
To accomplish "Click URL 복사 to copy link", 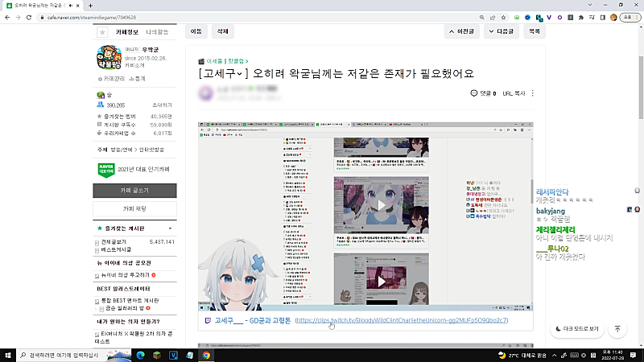I will pyautogui.click(x=514, y=93).
